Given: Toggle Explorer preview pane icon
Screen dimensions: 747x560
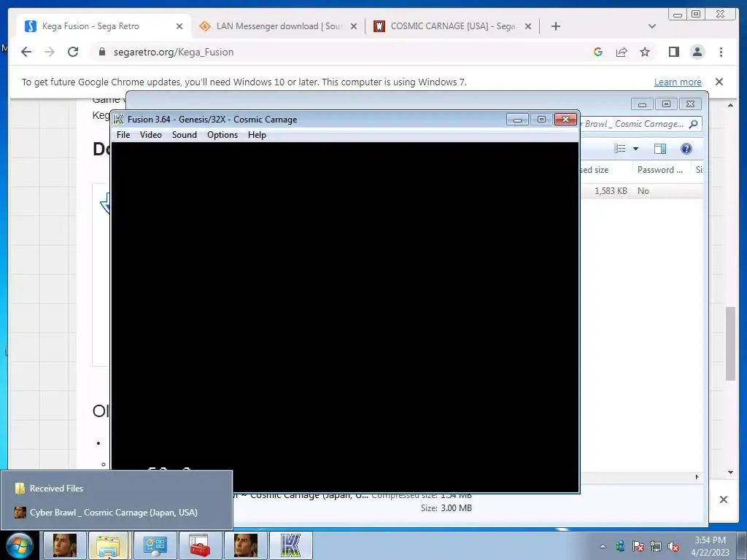Looking at the screenshot, I should click(x=659, y=149).
